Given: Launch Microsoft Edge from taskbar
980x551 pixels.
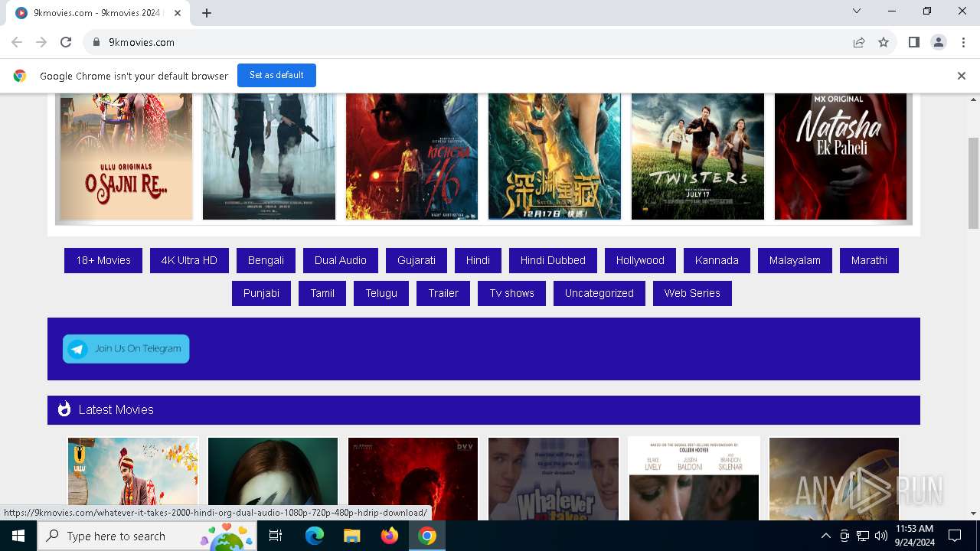Looking at the screenshot, I should [x=315, y=536].
